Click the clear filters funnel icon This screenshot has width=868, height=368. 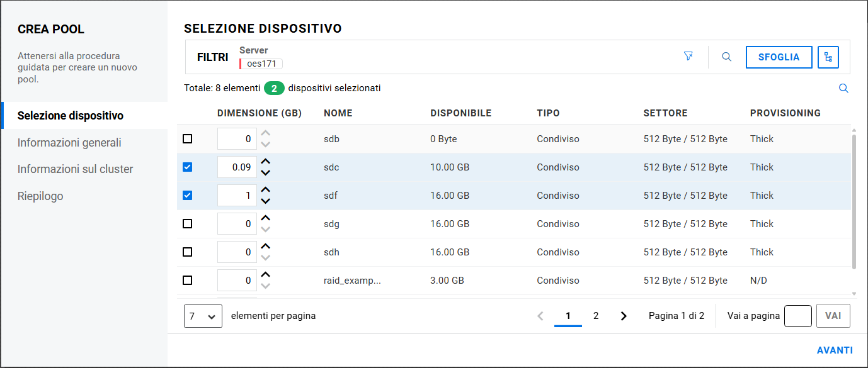point(688,57)
